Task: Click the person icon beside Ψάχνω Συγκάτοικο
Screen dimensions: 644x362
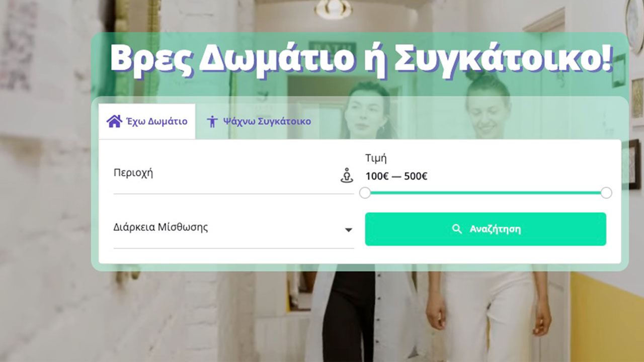Action: 212,121
